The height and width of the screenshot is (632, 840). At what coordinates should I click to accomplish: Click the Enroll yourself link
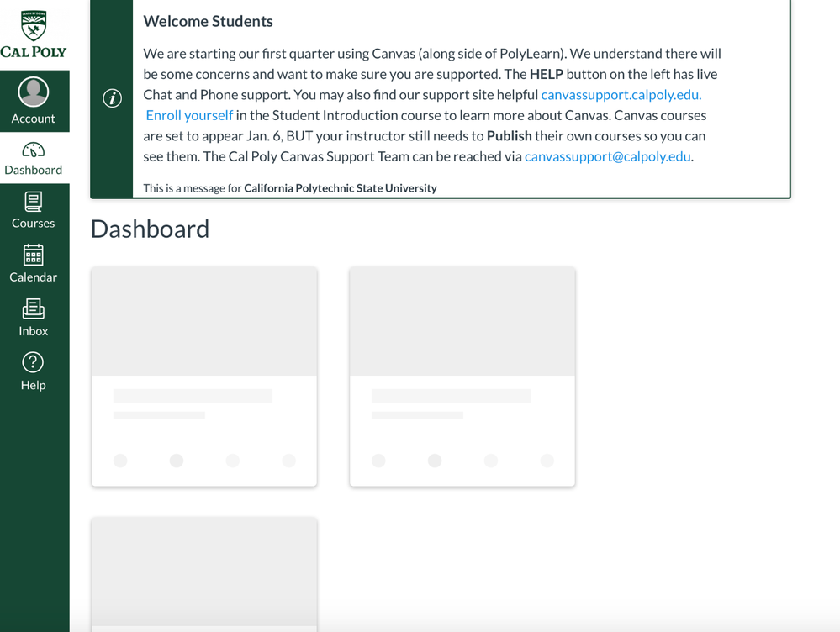[189, 115]
